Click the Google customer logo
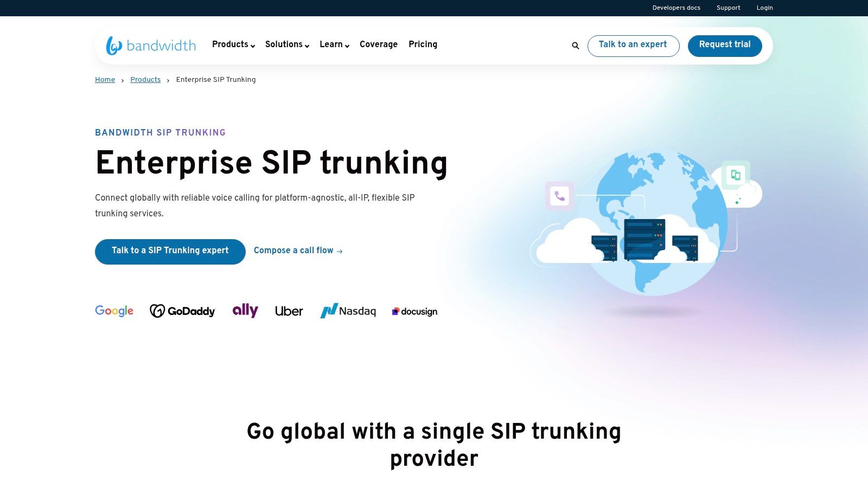 coord(114,311)
